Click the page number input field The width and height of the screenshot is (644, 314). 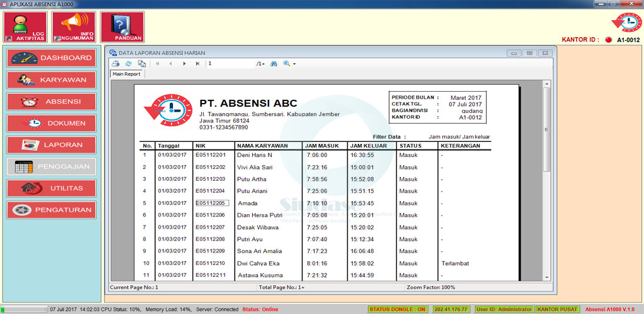tap(230, 63)
